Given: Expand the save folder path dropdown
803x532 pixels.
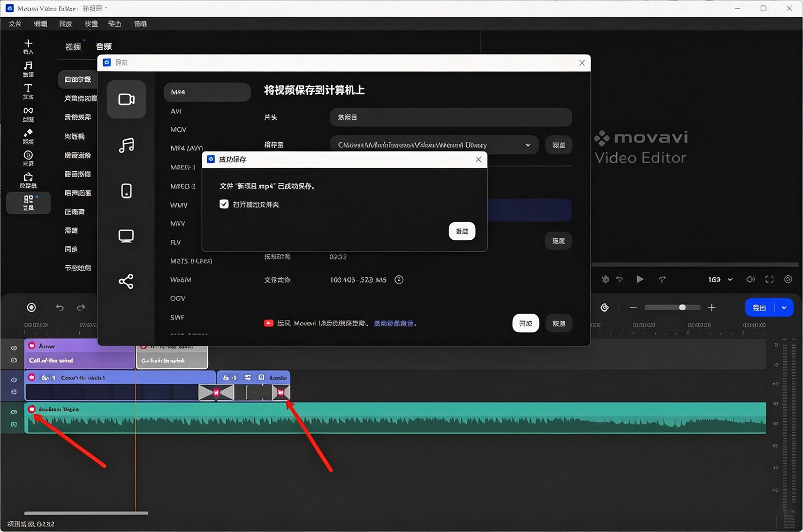Looking at the screenshot, I should (528, 145).
